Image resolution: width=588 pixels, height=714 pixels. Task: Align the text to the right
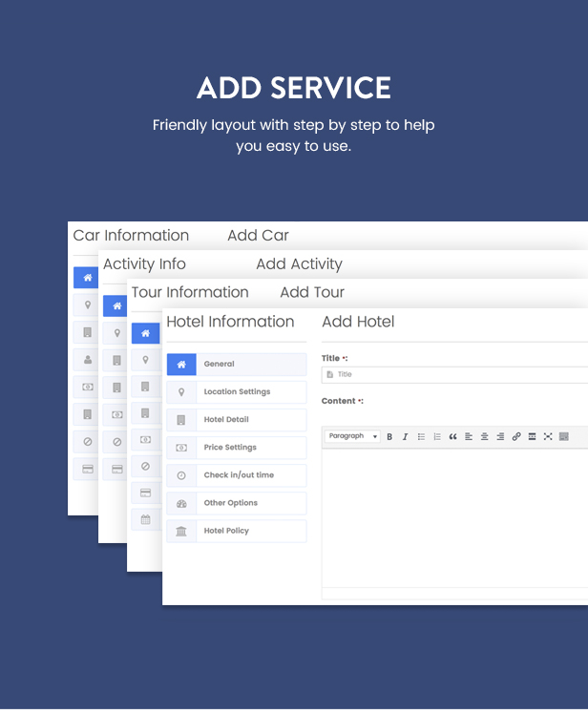[x=500, y=437]
